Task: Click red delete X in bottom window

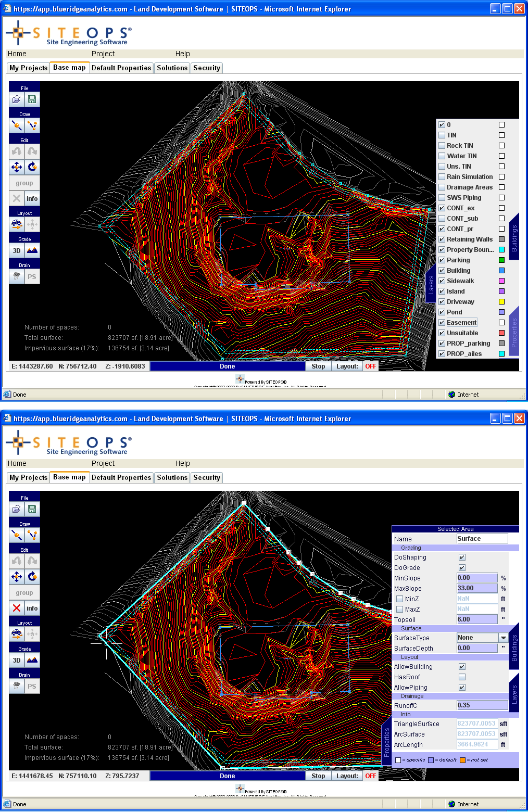Action: [17, 608]
